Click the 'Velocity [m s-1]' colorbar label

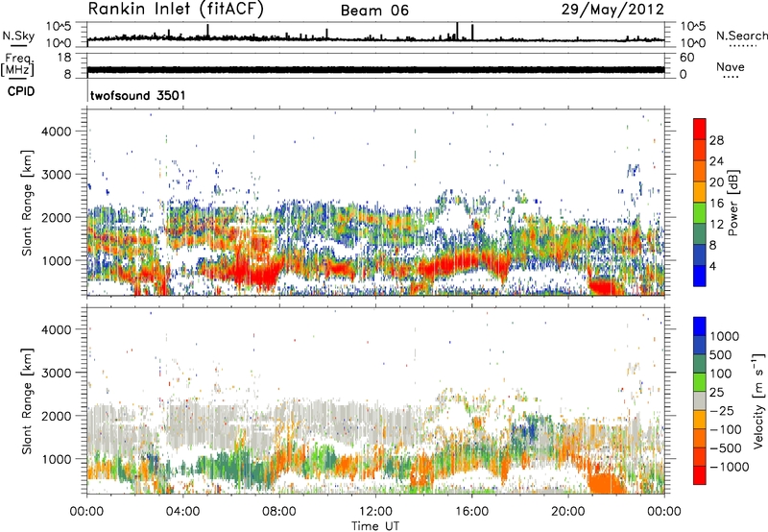coord(758,400)
